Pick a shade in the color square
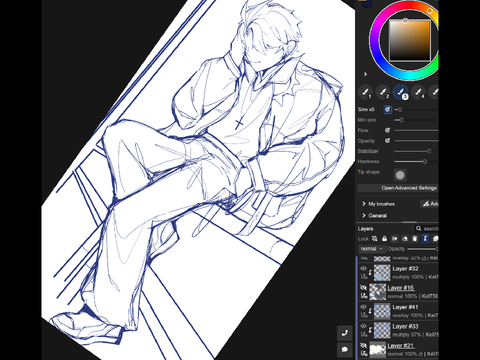 pos(410,41)
